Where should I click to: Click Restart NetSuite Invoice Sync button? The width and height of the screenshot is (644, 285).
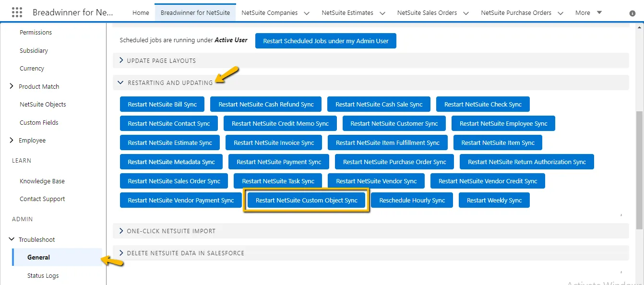click(x=274, y=142)
